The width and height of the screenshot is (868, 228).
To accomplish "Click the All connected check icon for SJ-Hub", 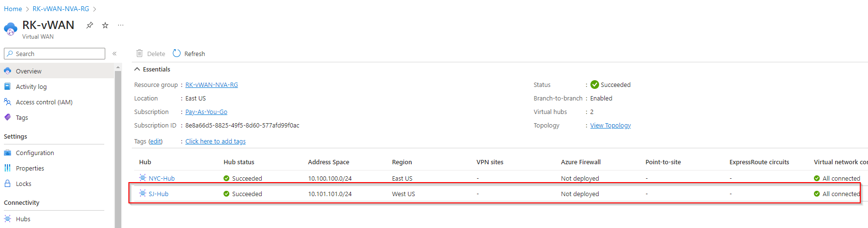I will tap(817, 194).
